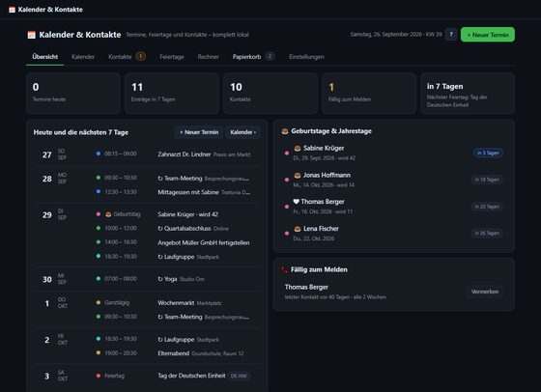Click the recurring icon beside Yoga
This screenshot has width=541, height=392.
tap(160, 279)
